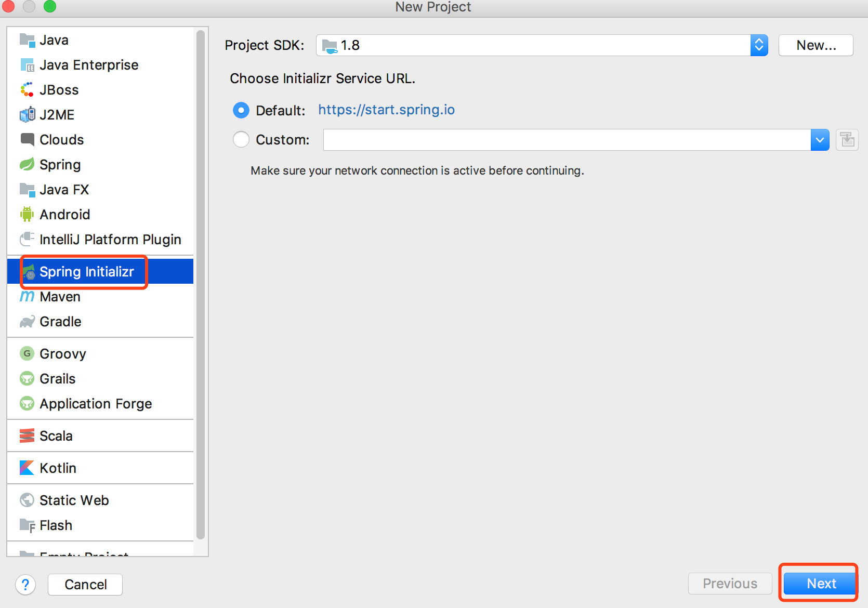Click the Android robot icon
The width and height of the screenshot is (868, 608).
click(27, 214)
